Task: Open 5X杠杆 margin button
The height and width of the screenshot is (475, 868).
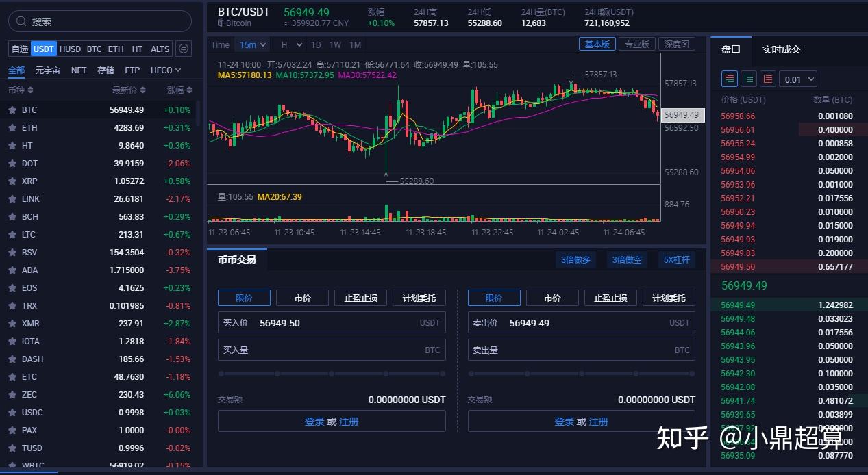Action: pos(676,259)
